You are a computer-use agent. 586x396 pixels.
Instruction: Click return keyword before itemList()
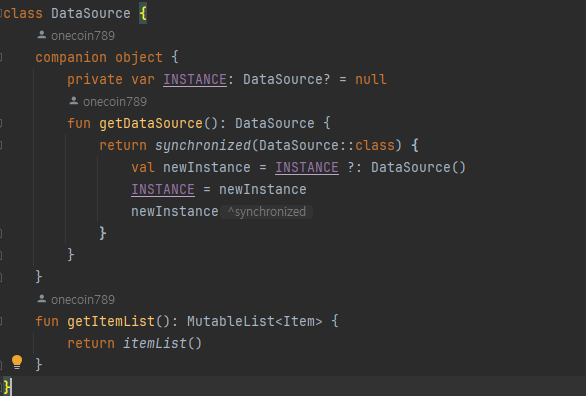tap(91, 343)
